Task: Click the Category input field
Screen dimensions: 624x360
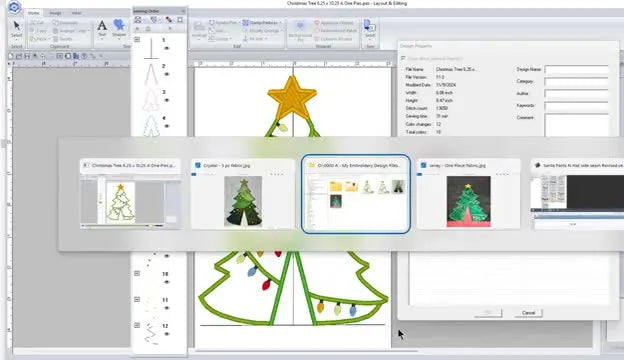Action: point(576,82)
